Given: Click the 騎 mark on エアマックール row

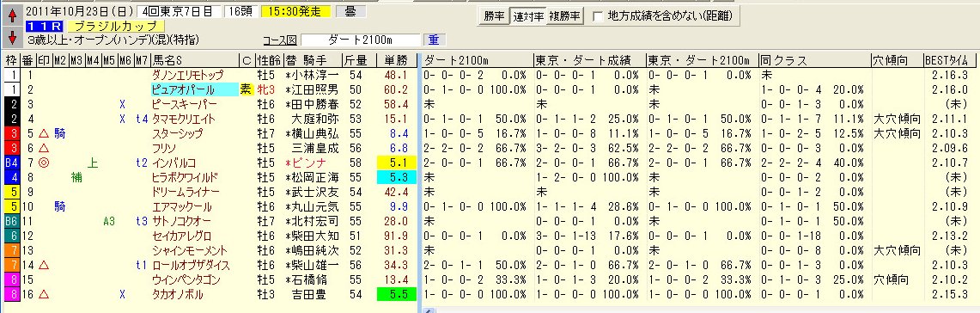Looking at the screenshot, I should coord(60,206).
